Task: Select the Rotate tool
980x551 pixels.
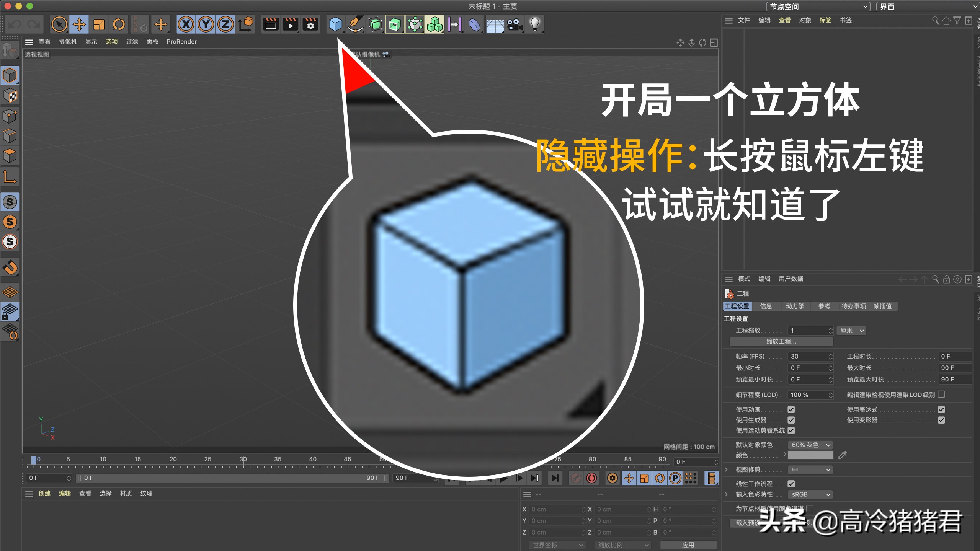Action: coord(118,24)
